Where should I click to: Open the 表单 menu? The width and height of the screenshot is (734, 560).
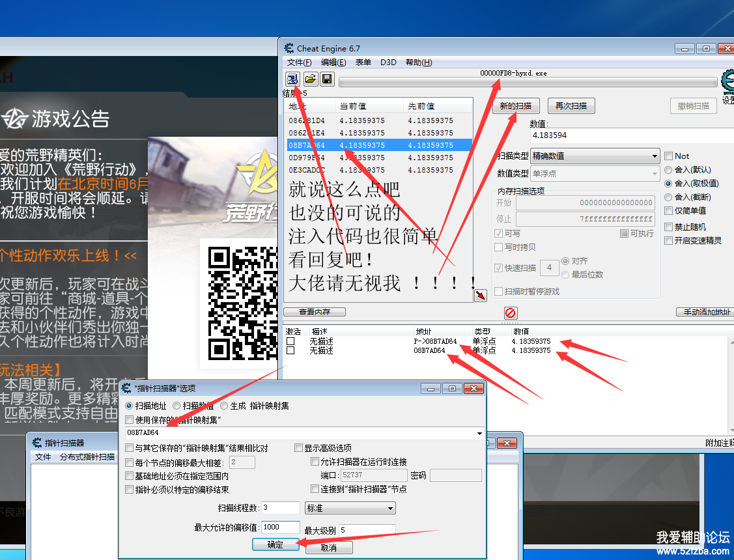point(363,63)
